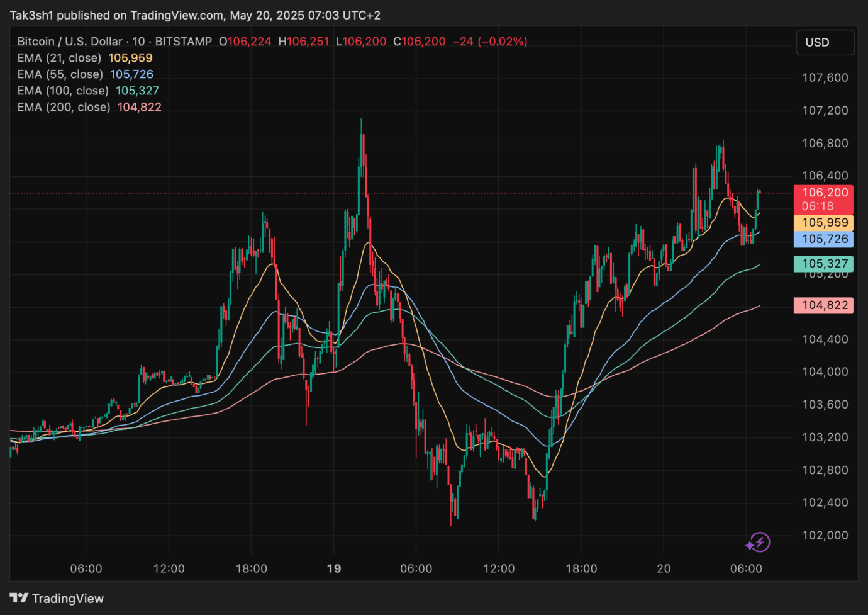Screen dimensions: 868x615
Task: Click the date label 20 on time axis
Action: [664, 568]
